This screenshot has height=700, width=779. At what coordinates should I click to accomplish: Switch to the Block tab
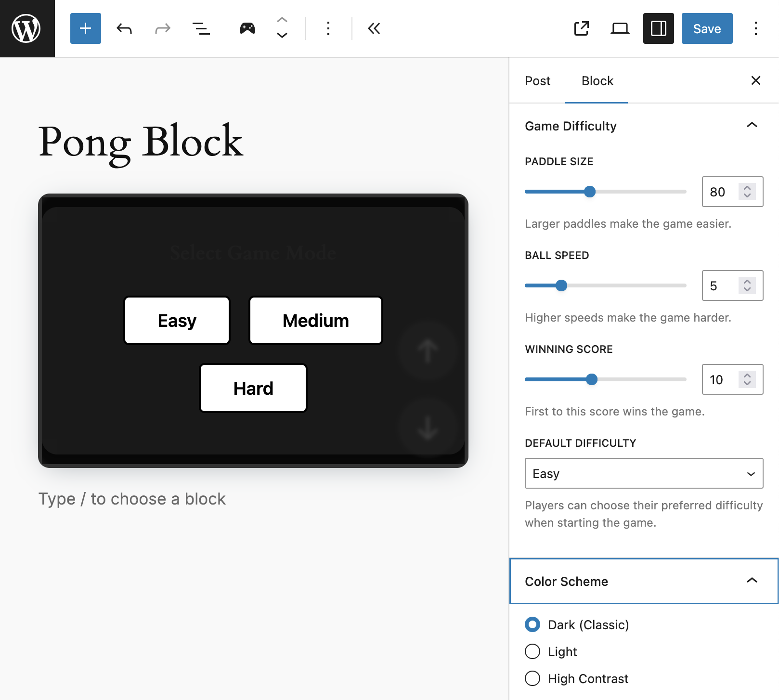coord(597,81)
